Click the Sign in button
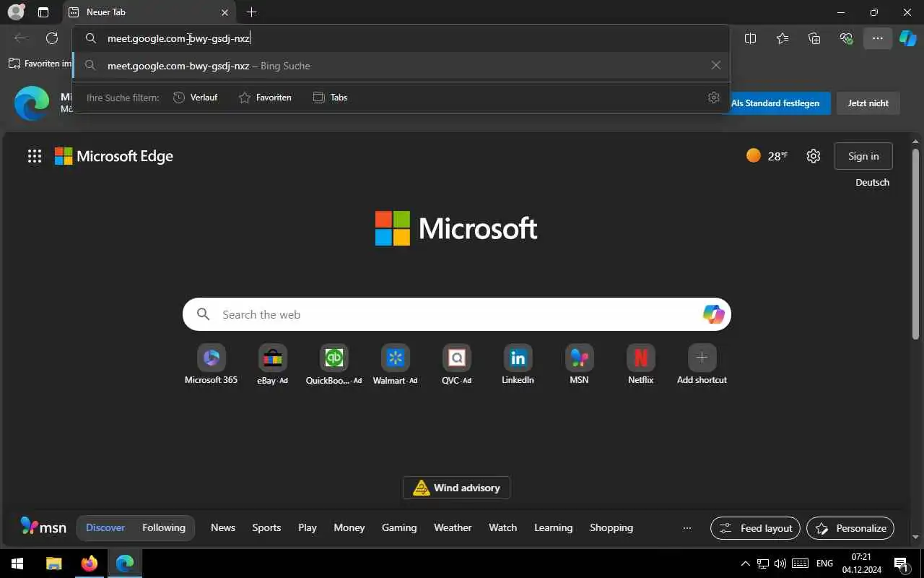 (x=863, y=156)
